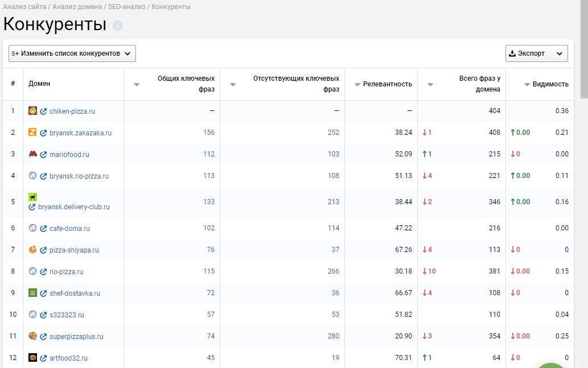Click the red M favicon of mariofood
Viewport: 588px width, 368px height.
(32, 154)
